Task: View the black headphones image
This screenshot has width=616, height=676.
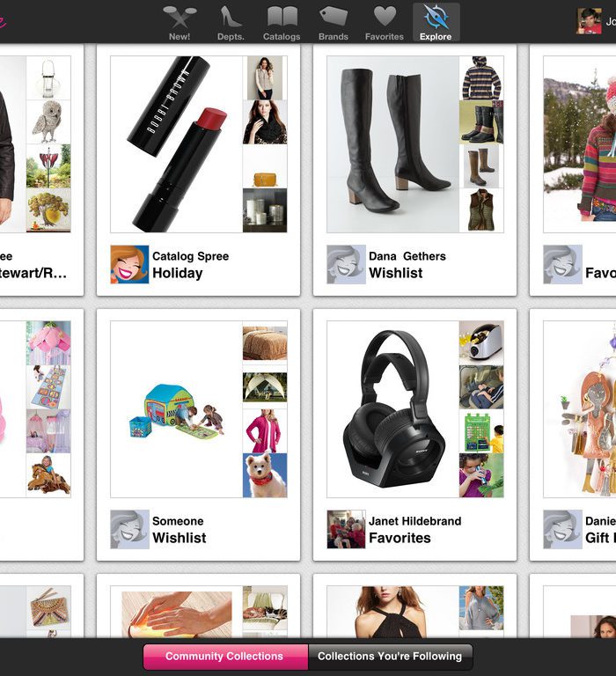Action: 393,409
